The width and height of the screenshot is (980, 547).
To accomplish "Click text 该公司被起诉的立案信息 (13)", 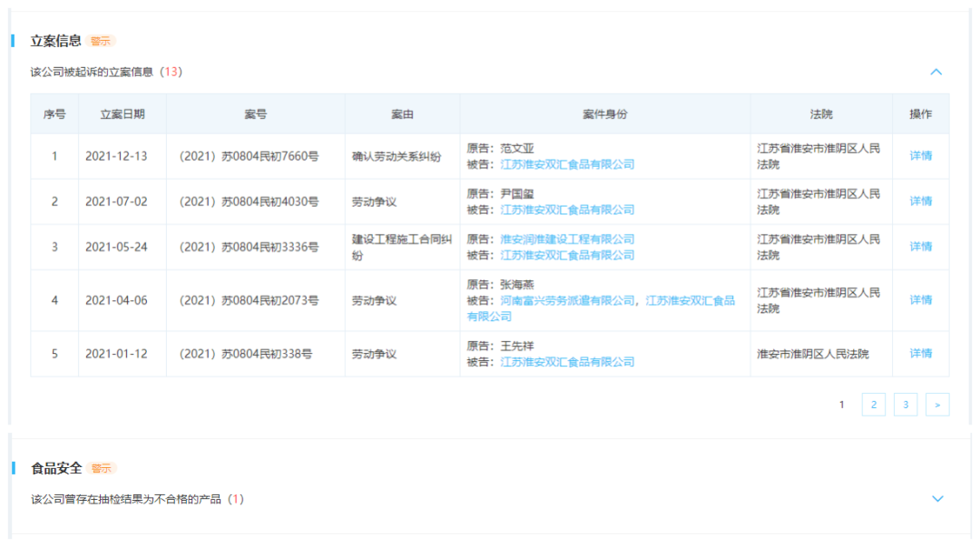I will coord(106,72).
